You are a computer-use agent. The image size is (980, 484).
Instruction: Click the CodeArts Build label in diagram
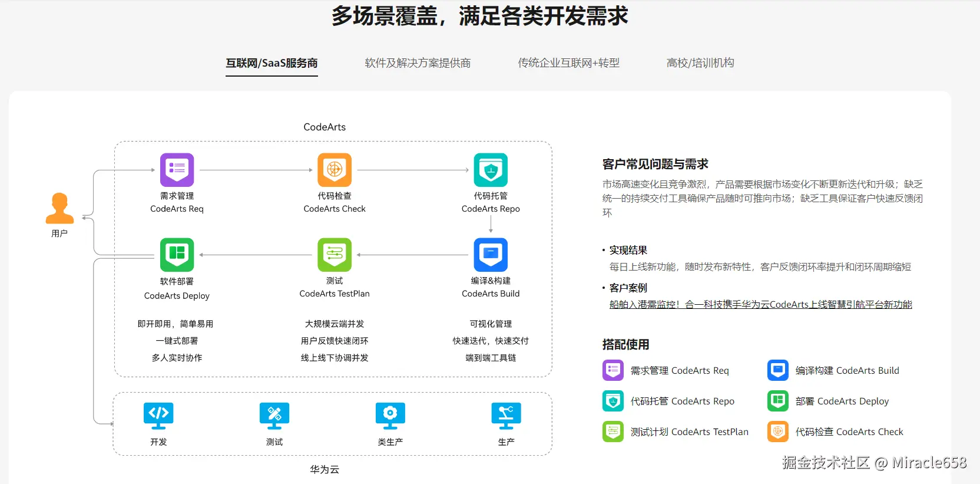click(x=491, y=294)
